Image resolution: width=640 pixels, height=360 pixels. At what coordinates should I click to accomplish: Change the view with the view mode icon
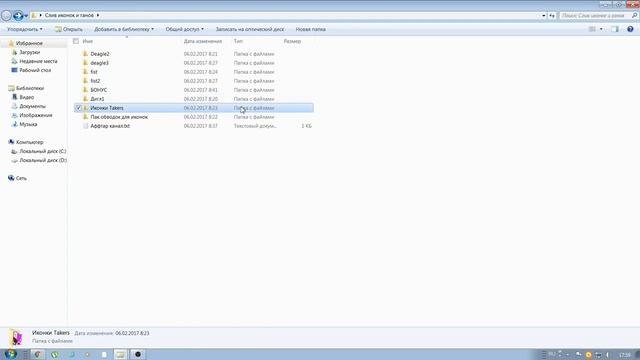(x=592, y=29)
